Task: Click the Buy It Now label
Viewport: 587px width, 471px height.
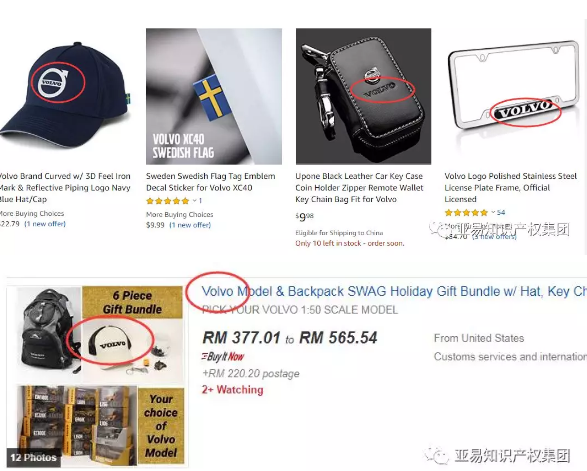Action: pyautogui.click(x=223, y=357)
